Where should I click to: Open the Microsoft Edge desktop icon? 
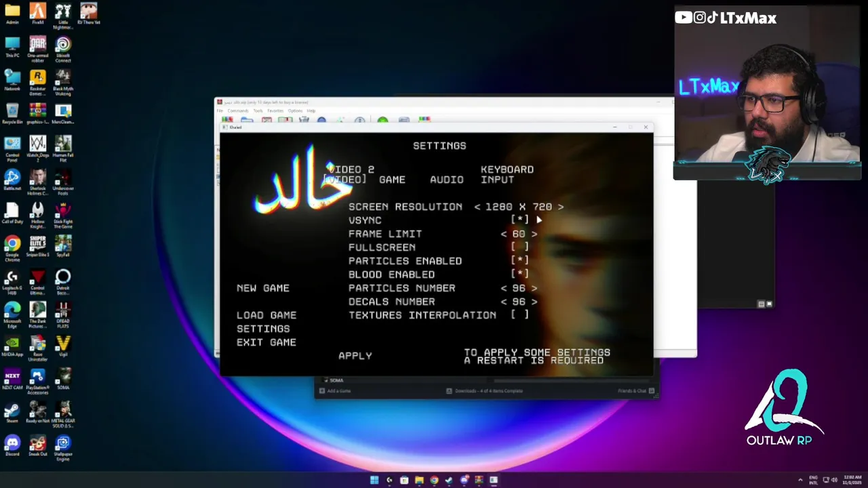(12, 315)
